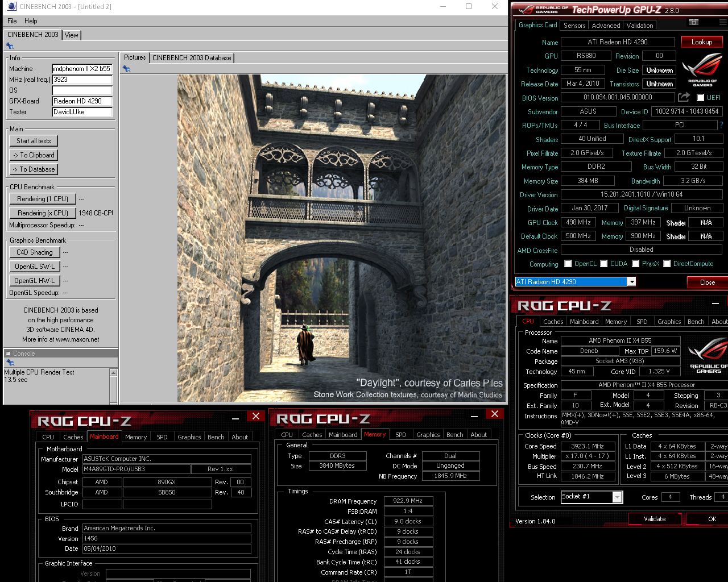Click the Console scrollbar up arrow
Viewport: 728px width, 582px height.
(113, 373)
